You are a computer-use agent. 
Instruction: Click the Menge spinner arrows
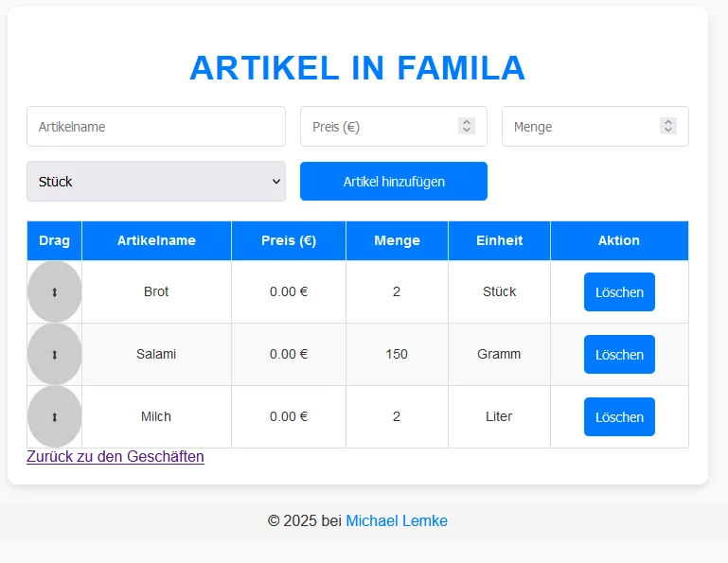668,126
